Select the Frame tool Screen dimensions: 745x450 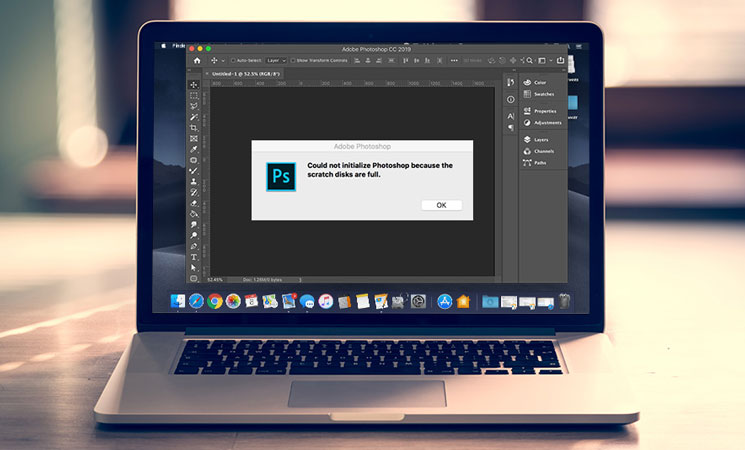[x=194, y=139]
